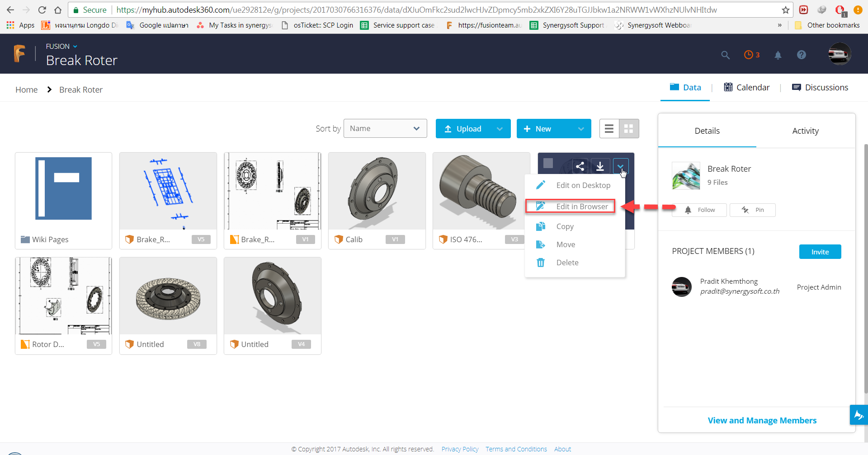Switch to list view

tap(609, 128)
